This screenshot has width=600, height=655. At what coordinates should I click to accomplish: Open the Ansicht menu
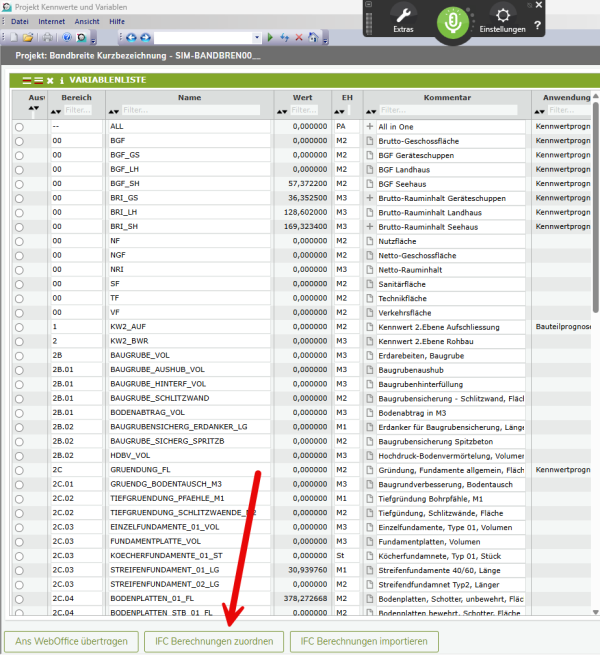click(x=87, y=21)
